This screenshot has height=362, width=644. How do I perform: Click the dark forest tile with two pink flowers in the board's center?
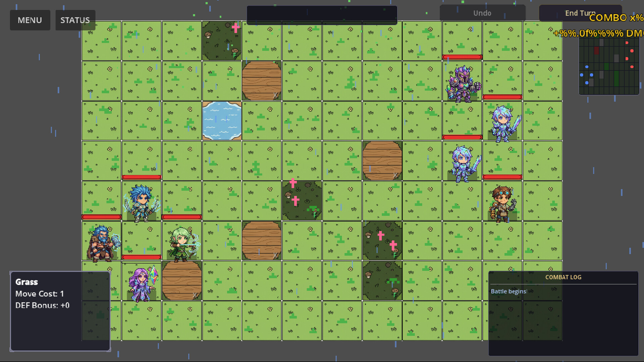point(302,201)
